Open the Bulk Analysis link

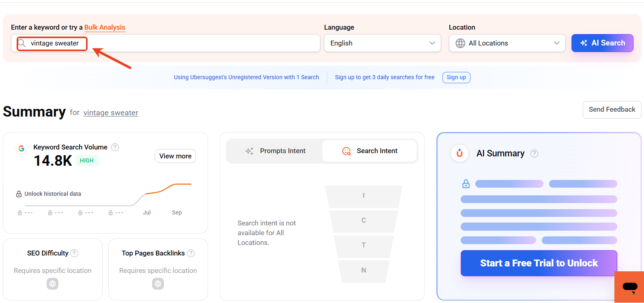click(x=105, y=27)
